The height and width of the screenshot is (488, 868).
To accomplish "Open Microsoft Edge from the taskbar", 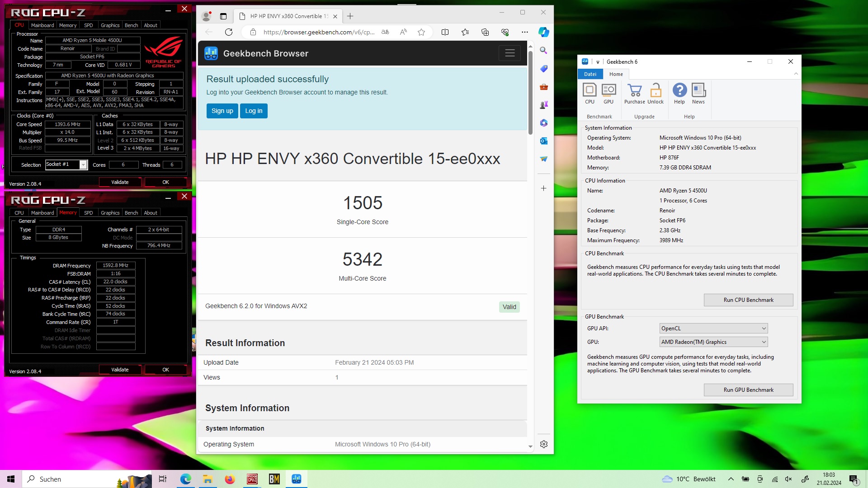I will (x=186, y=479).
